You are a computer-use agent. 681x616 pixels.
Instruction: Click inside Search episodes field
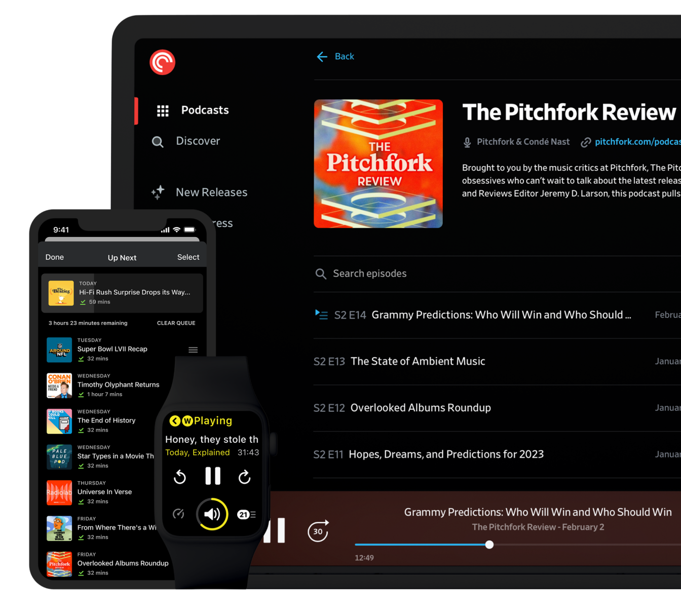pyautogui.click(x=497, y=274)
